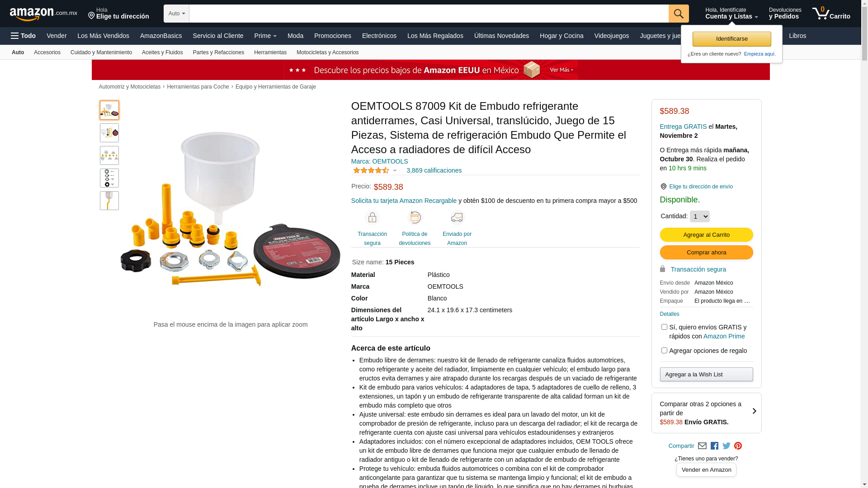Click the Identificarse sign-in button
Viewport: 868px width, 488px height.
tap(731, 39)
